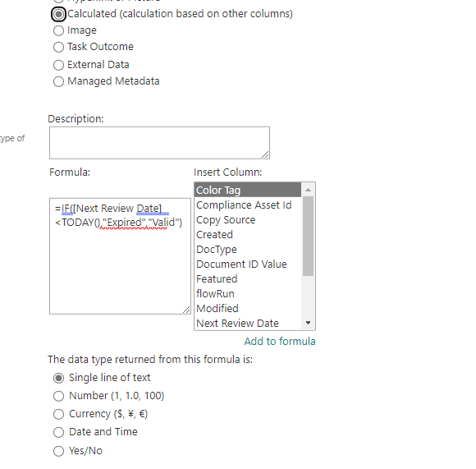Select the Calculated column type radio button
The width and height of the screenshot is (476, 469).
(x=58, y=14)
